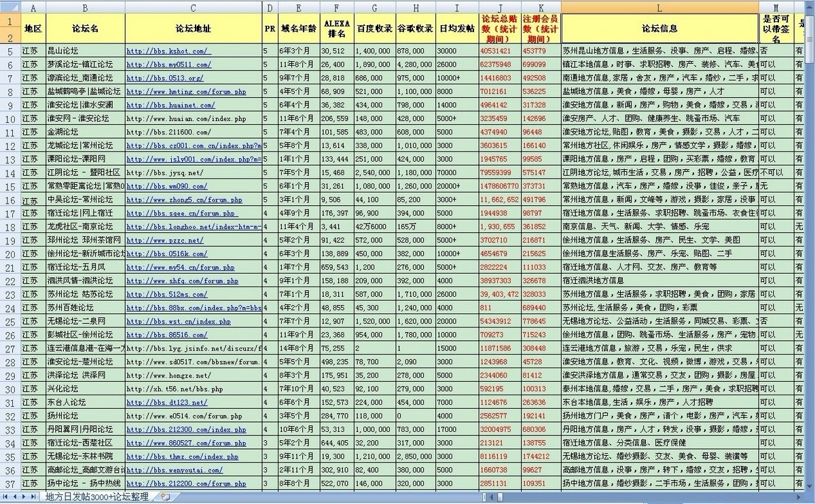Open link http://bbs.thmz.com/index.php
The width and height of the screenshot is (815, 504).
pyautogui.click(x=182, y=456)
